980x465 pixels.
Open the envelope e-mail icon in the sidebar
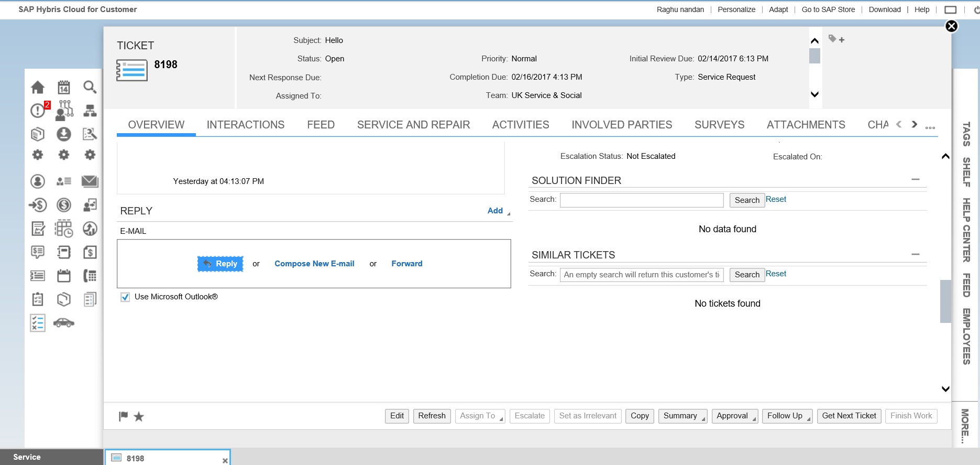90,181
